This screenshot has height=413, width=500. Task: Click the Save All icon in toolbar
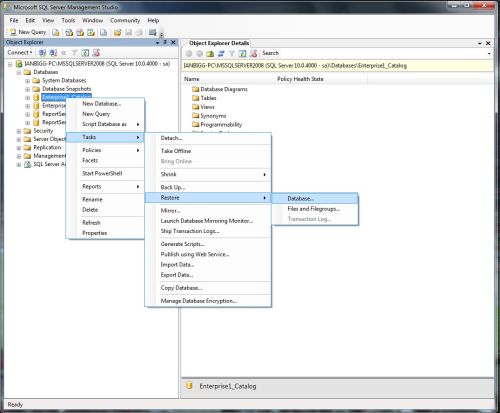(139, 32)
